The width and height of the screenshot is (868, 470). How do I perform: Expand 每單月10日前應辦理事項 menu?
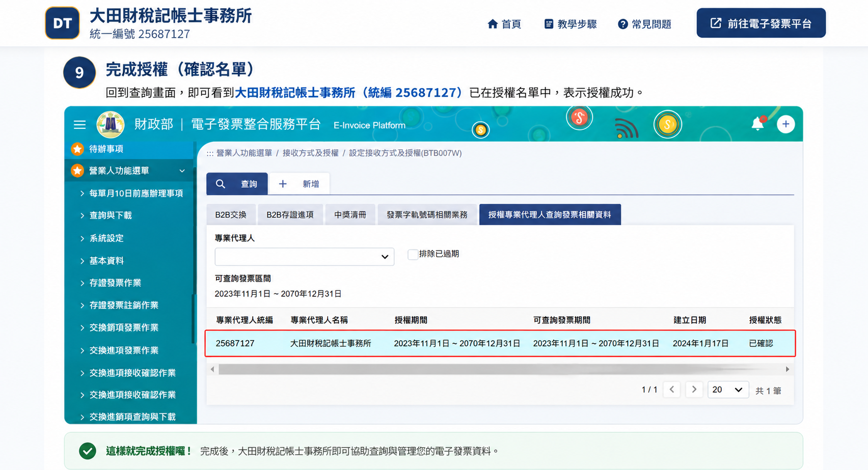pyautogui.click(x=131, y=193)
